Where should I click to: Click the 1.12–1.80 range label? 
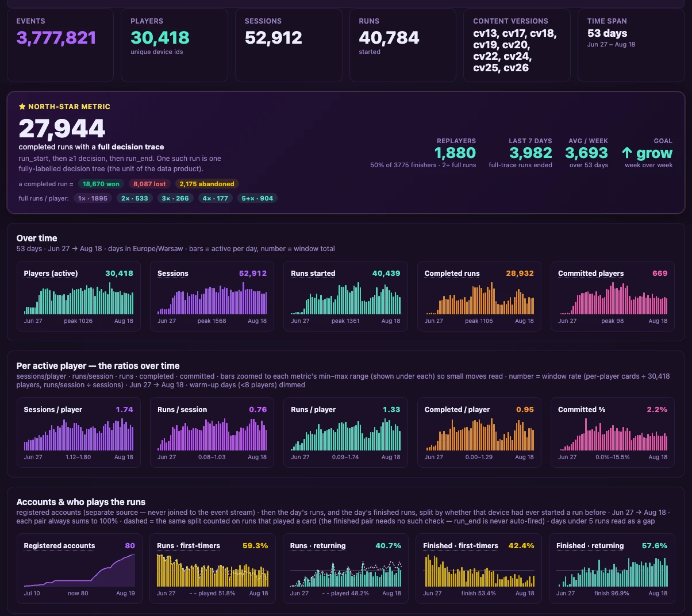[78, 457]
